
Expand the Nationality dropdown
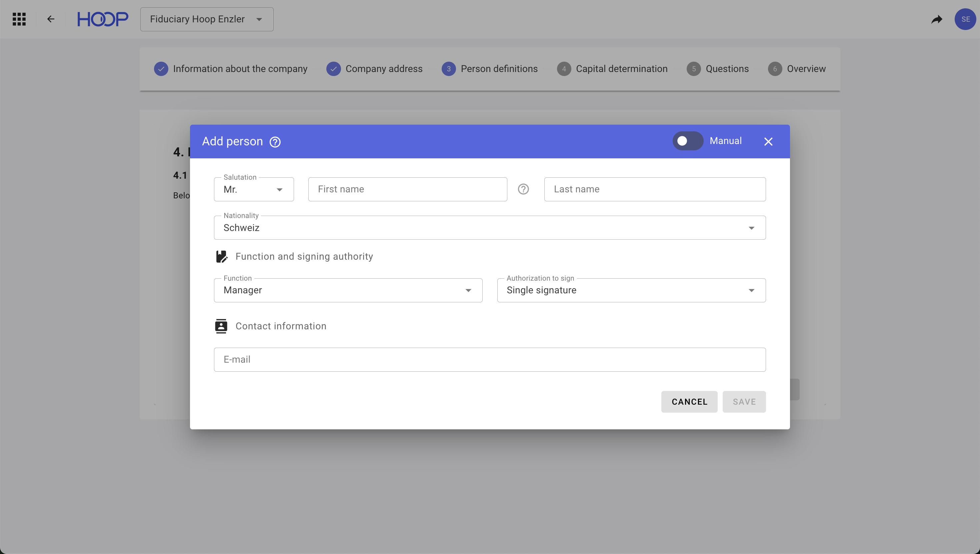pos(489,228)
